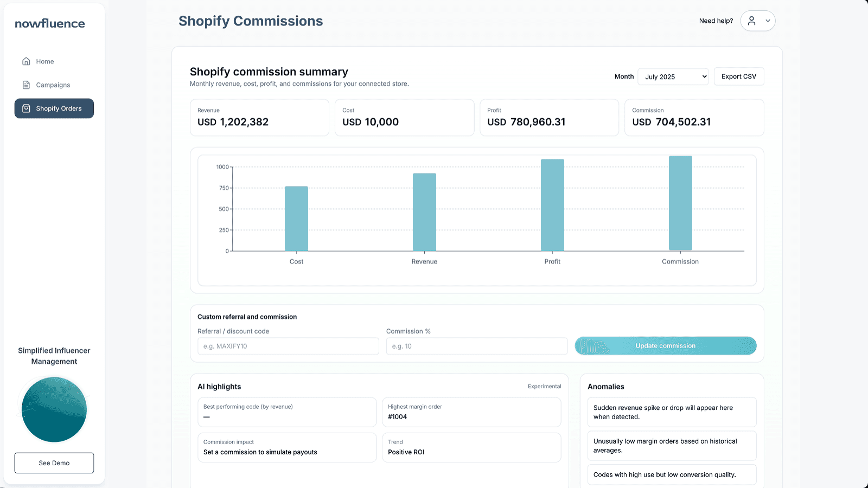The width and height of the screenshot is (868, 488).
Task: Click the teal circular demo thumbnail
Action: tap(54, 409)
